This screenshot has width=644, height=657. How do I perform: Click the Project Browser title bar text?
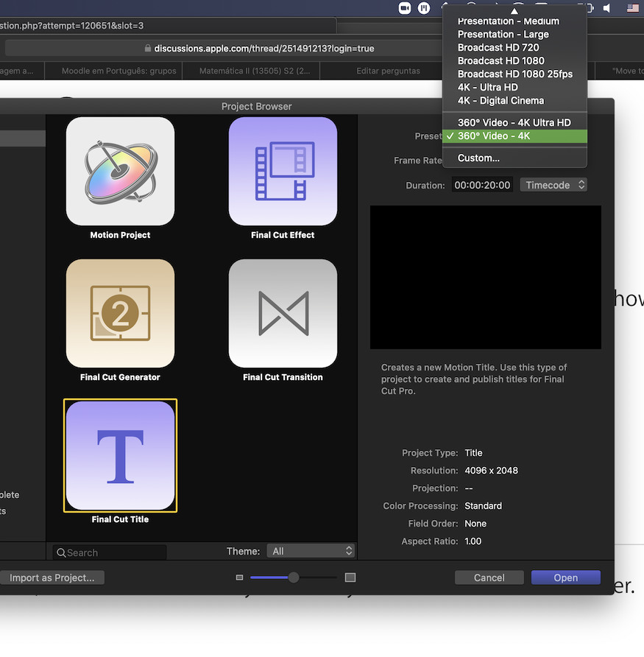(x=257, y=106)
